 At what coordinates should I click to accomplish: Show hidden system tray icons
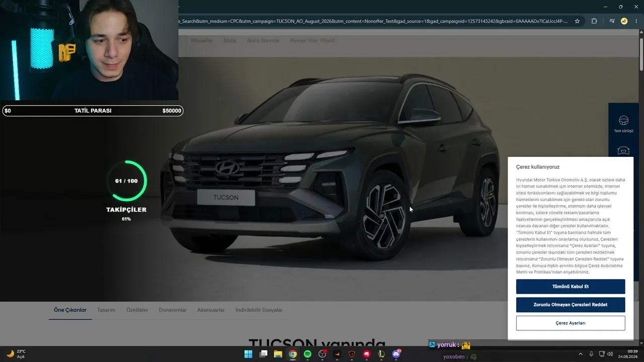coord(581,354)
